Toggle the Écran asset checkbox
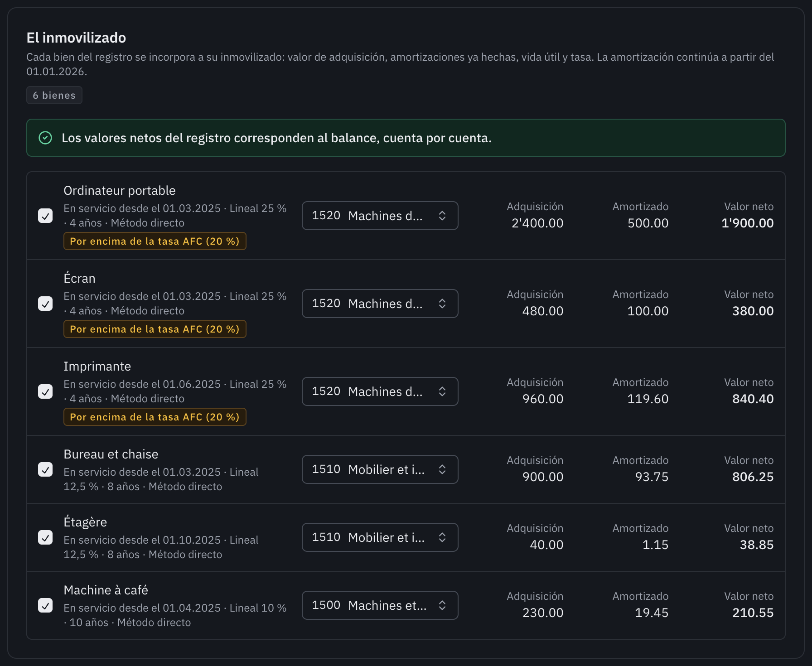This screenshot has width=812, height=666. [45, 304]
